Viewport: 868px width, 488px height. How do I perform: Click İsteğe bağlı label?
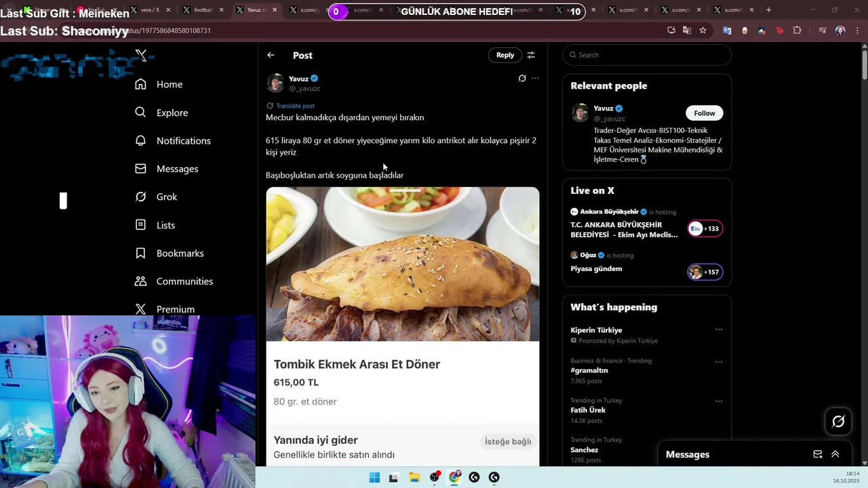pyautogui.click(x=508, y=441)
